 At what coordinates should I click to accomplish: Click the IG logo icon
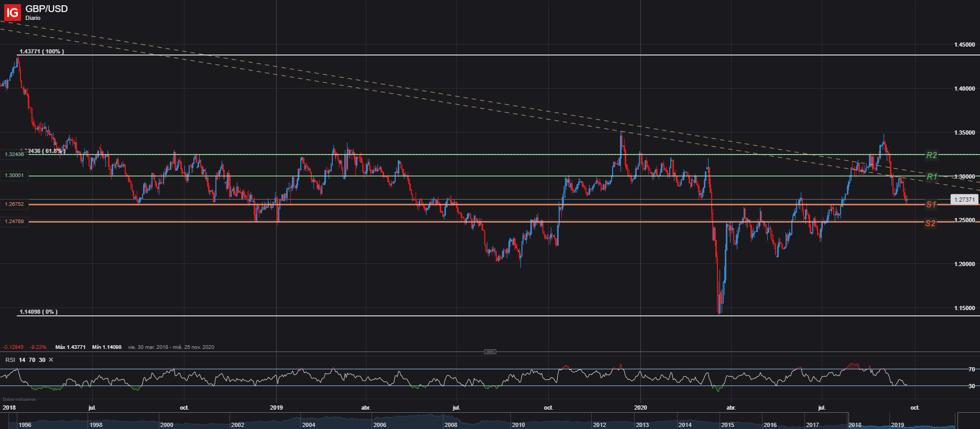click(x=12, y=12)
